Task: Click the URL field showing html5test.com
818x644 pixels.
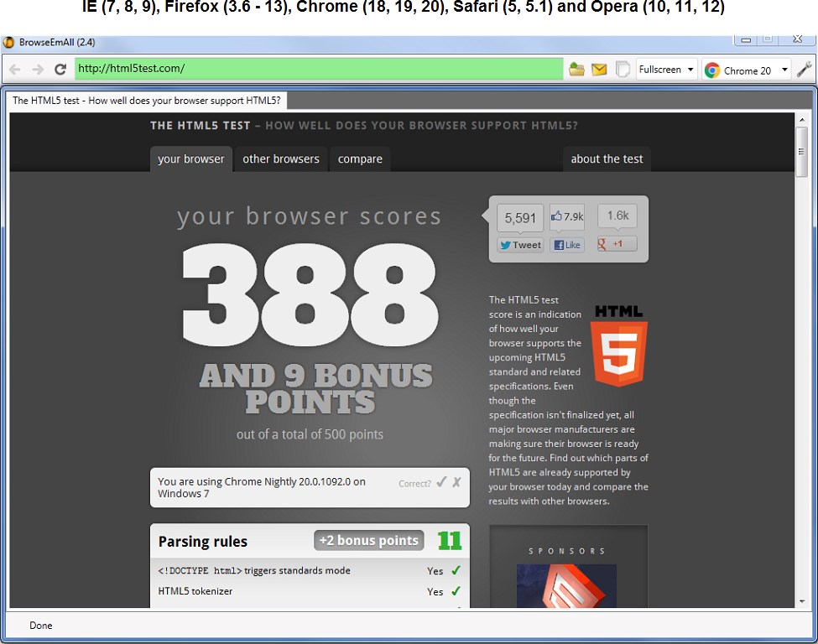Action: pos(319,69)
